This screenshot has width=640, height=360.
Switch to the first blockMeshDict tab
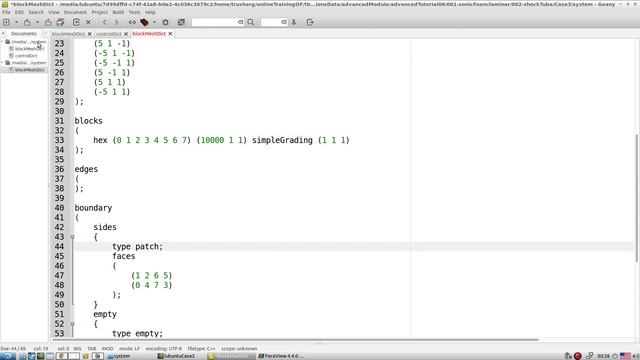pos(68,34)
